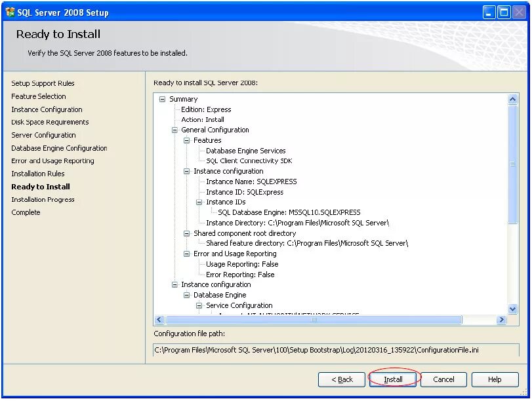Select the Instance IDs label
The width and height of the screenshot is (532, 401).
click(x=226, y=202)
